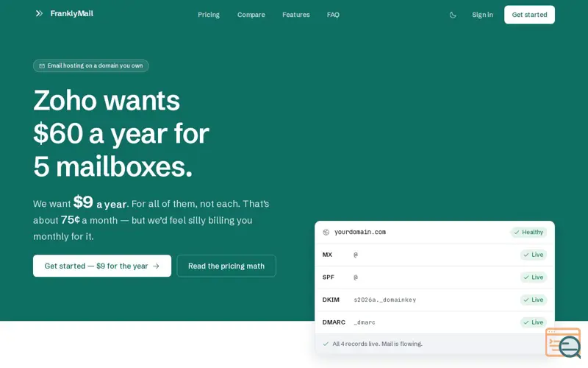
Task: Open the Pricing nav item
Action: click(209, 15)
